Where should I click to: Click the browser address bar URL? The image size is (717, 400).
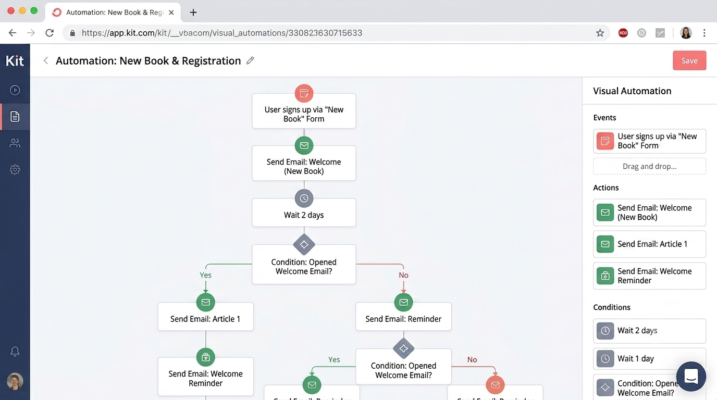222,33
